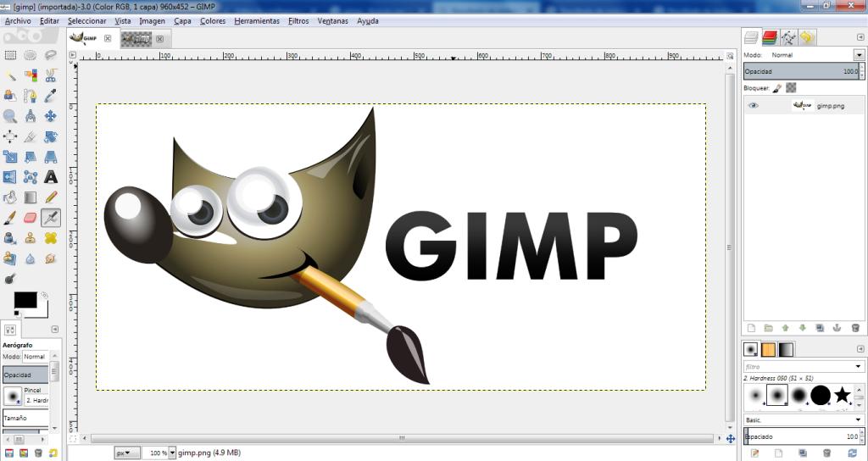This screenshot has width=868, height=461.
Task: Select the Bucket Fill tool
Action: [10, 197]
